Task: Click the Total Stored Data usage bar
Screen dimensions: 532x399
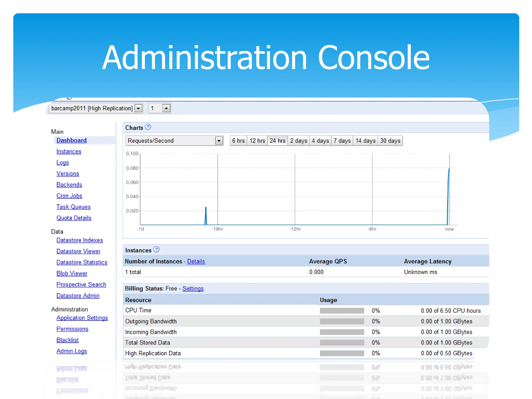Action: [x=342, y=343]
